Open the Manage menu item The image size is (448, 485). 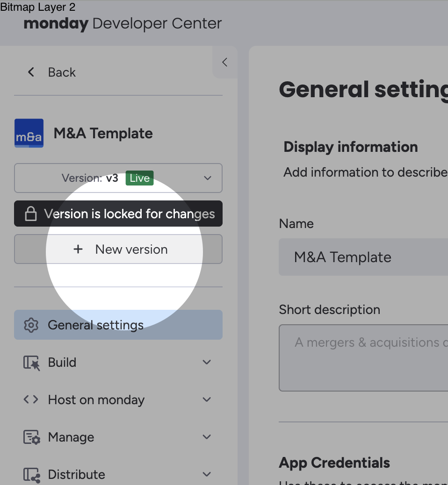click(118, 437)
